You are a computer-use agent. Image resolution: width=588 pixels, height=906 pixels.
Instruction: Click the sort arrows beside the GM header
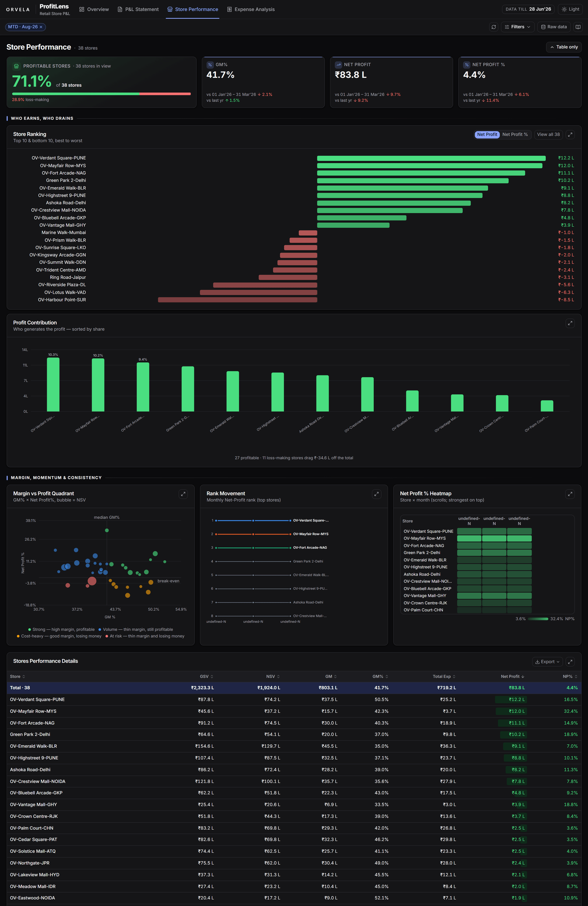pyautogui.click(x=335, y=676)
